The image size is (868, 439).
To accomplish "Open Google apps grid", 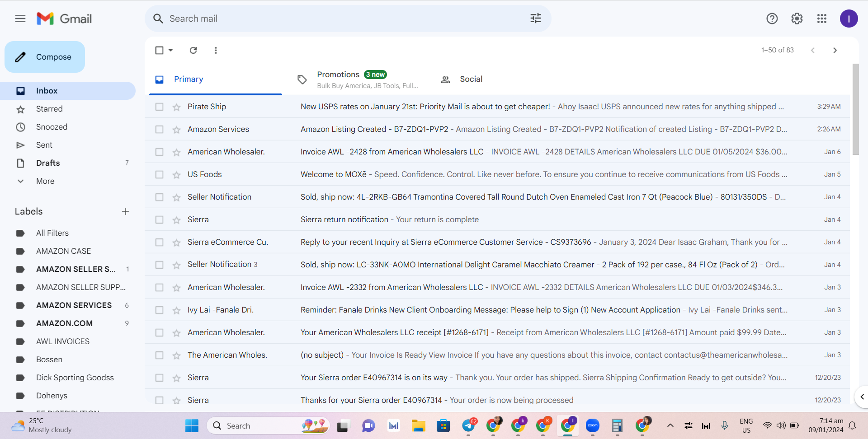I will [x=822, y=19].
